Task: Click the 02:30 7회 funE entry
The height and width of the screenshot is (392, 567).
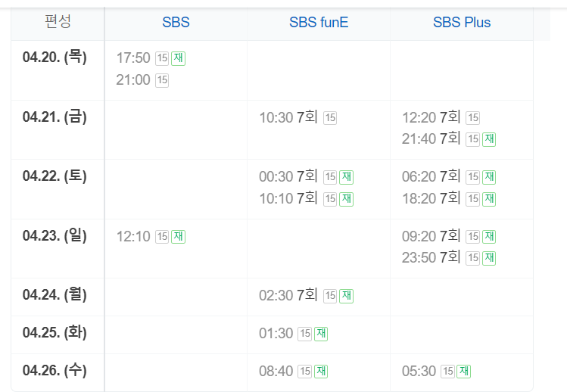Action: pos(288,295)
